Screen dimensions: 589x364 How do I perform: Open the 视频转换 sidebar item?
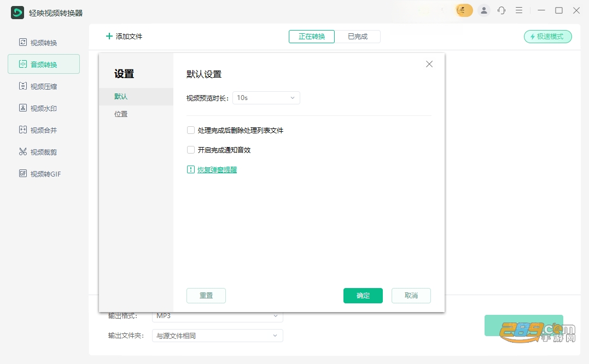point(44,43)
